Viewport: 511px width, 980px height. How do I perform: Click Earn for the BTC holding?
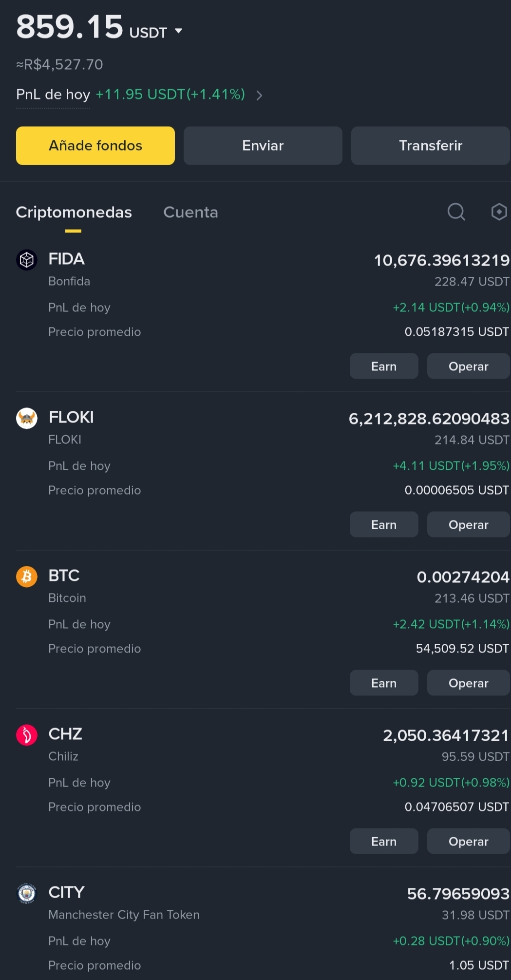point(384,683)
